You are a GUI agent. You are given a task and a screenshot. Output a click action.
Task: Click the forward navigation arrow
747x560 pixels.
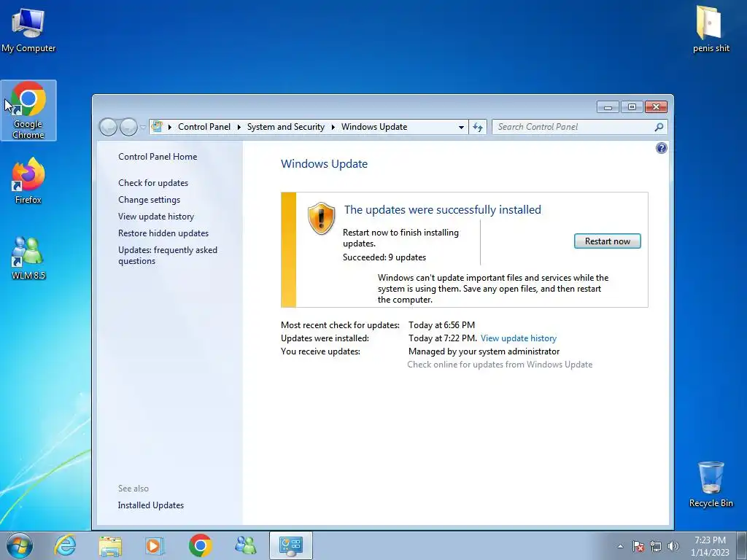(x=128, y=127)
